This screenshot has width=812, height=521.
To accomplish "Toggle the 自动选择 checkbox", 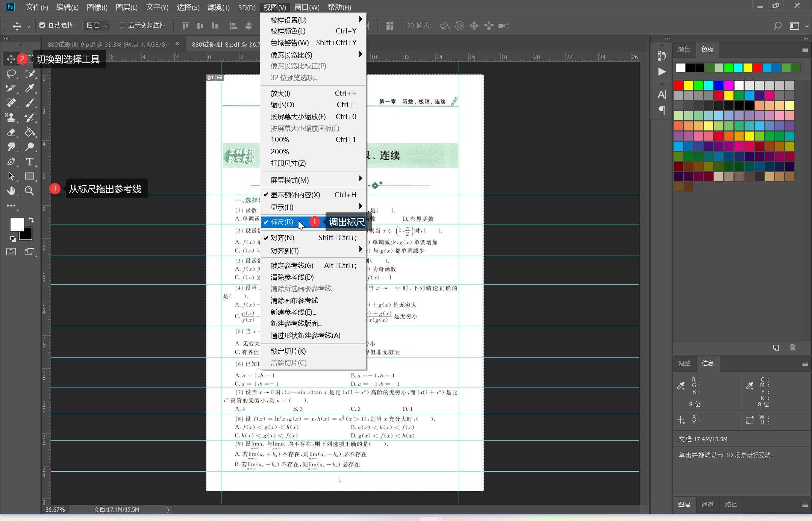I will tap(42, 25).
